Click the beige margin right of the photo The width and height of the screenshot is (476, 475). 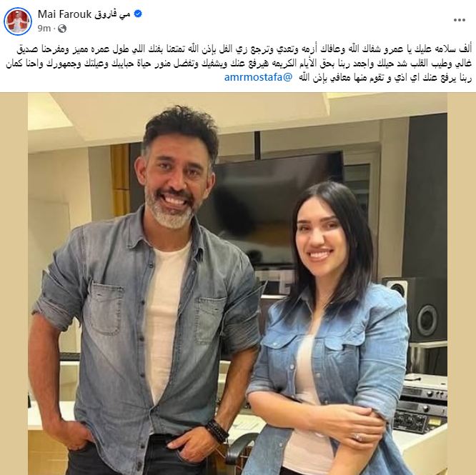point(462,284)
